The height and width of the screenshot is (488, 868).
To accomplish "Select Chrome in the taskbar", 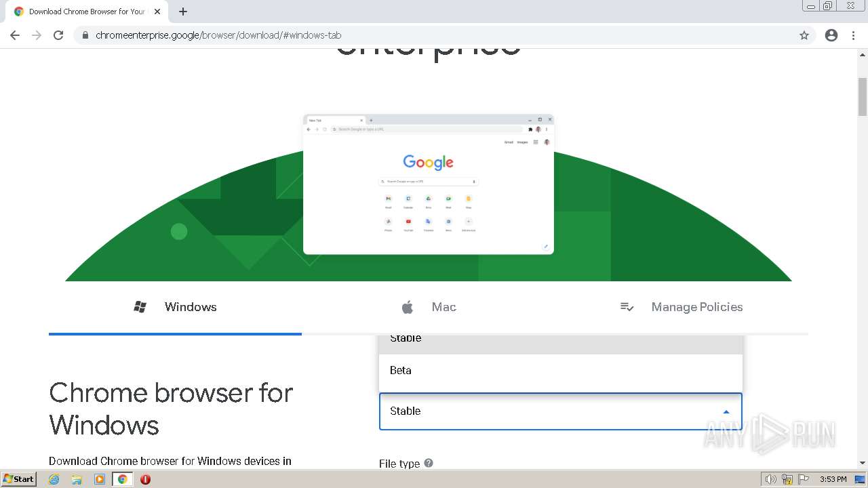I will point(123,479).
